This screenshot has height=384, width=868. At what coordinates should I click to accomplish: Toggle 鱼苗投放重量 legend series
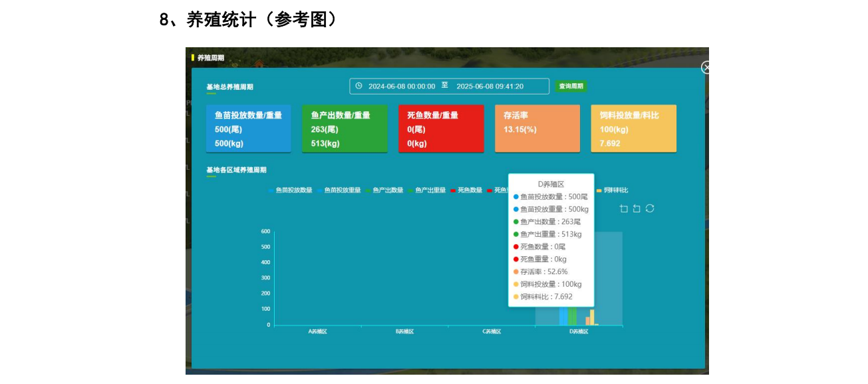tap(339, 190)
